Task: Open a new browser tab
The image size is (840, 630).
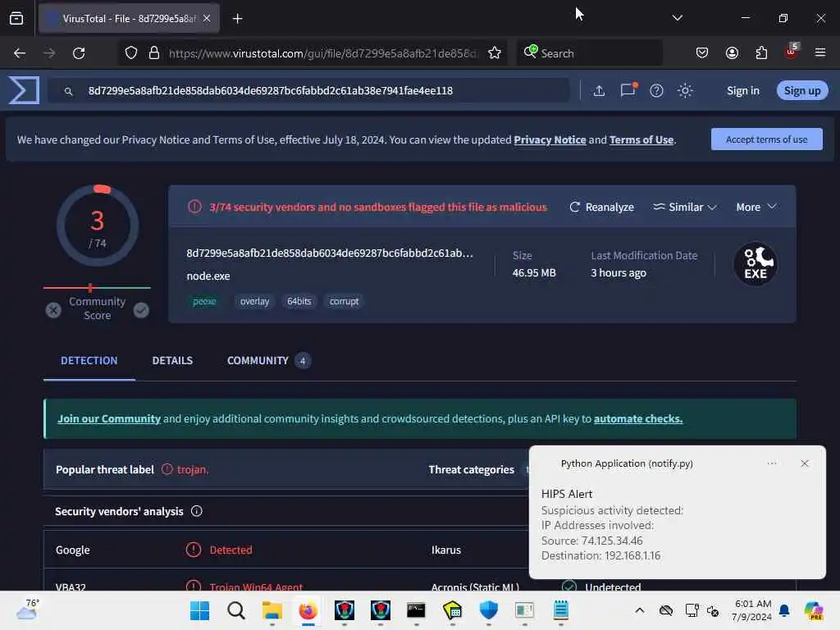Action: coord(237,19)
